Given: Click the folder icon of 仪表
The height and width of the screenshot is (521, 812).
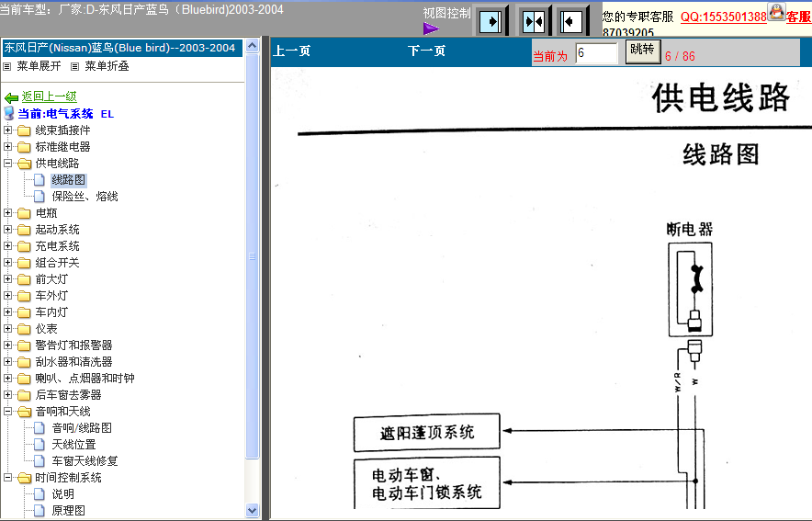Looking at the screenshot, I should [x=24, y=329].
